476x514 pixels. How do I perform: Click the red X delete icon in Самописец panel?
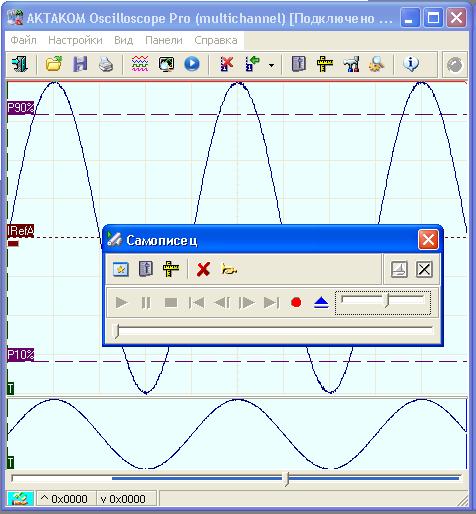point(203,269)
